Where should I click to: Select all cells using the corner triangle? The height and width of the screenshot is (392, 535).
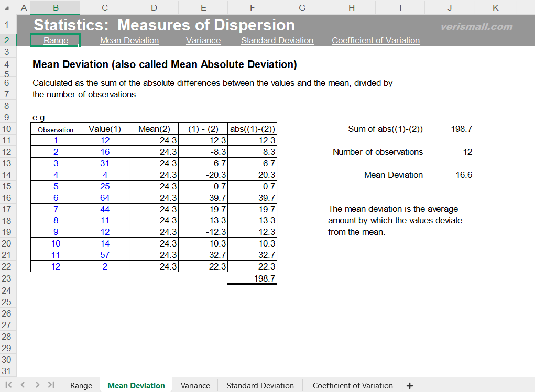point(7,8)
